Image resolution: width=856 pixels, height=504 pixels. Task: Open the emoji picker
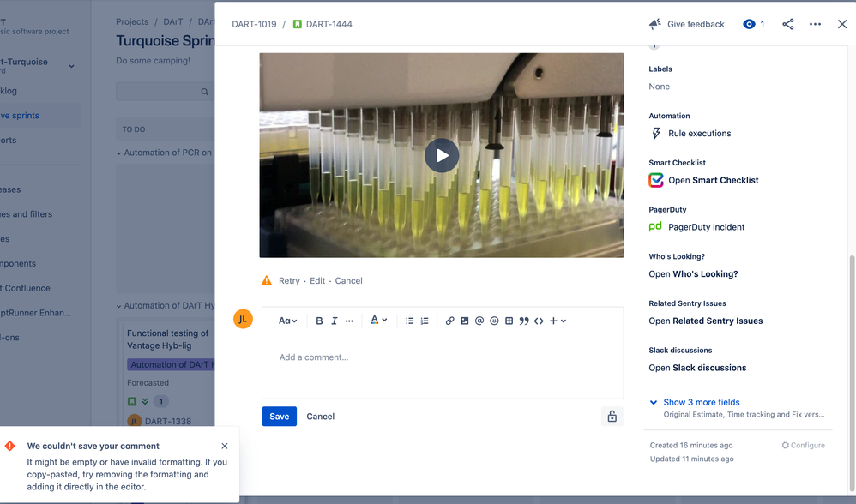494,321
